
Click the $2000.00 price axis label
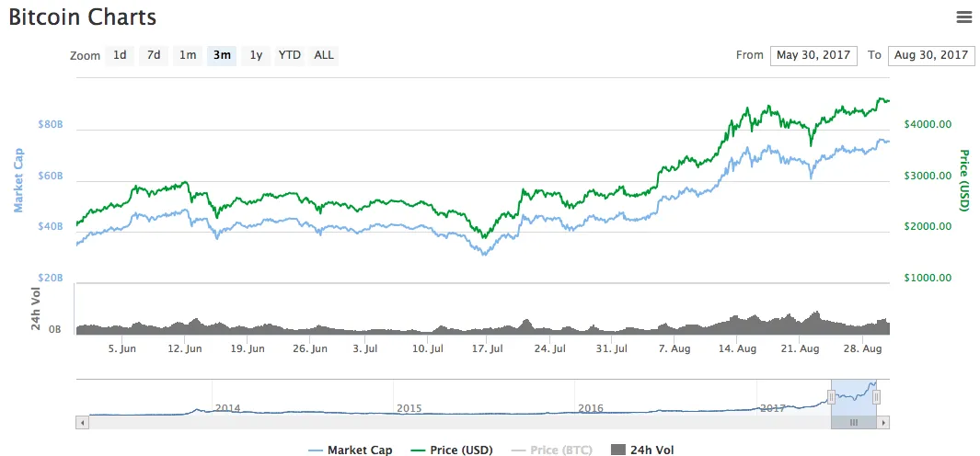point(928,227)
